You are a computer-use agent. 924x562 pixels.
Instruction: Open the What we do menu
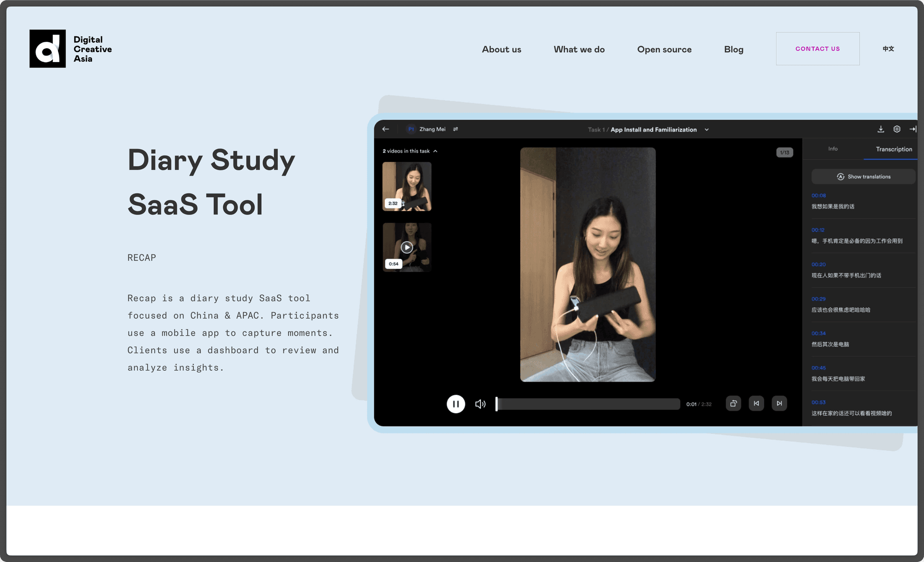pos(579,49)
